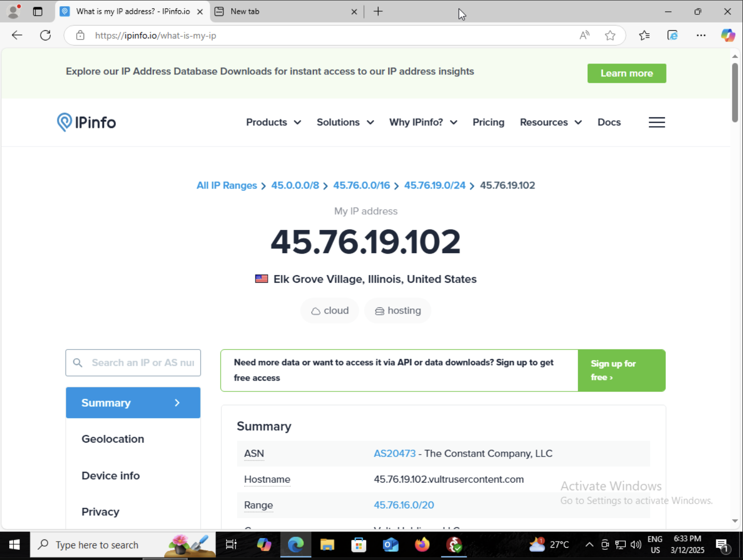The image size is (743, 560).
Task: Click Elk Grove Village, Illinois location text
Action: click(375, 279)
